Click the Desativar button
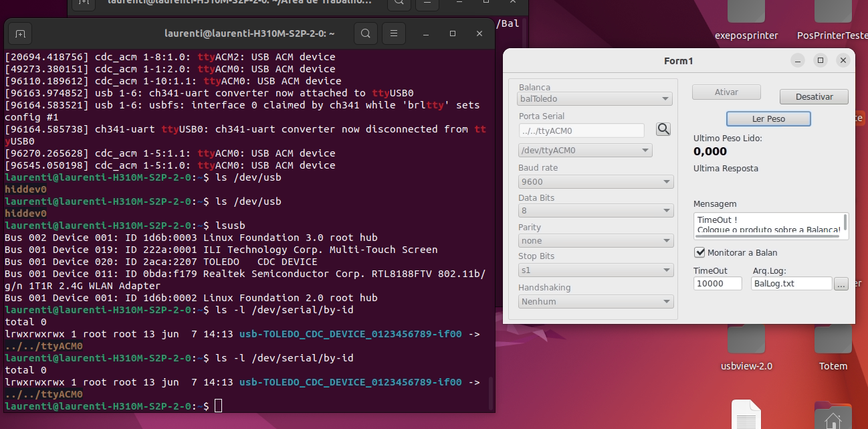Viewport: 868px width, 429px height. pyautogui.click(x=814, y=97)
